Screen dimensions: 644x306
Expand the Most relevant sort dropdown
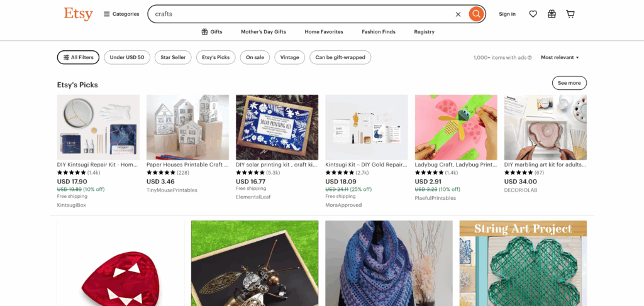click(x=560, y=57)
